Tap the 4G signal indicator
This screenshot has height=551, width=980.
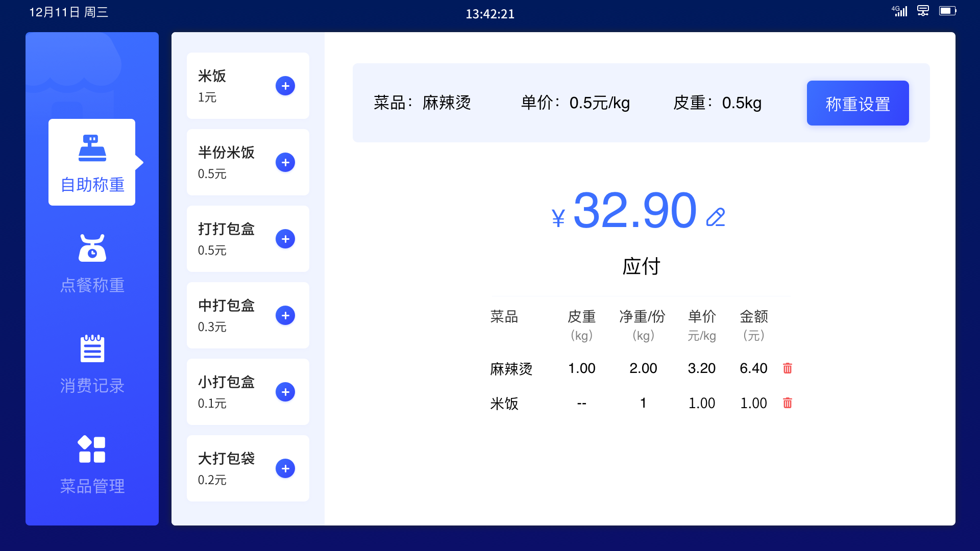pos(899,11)
